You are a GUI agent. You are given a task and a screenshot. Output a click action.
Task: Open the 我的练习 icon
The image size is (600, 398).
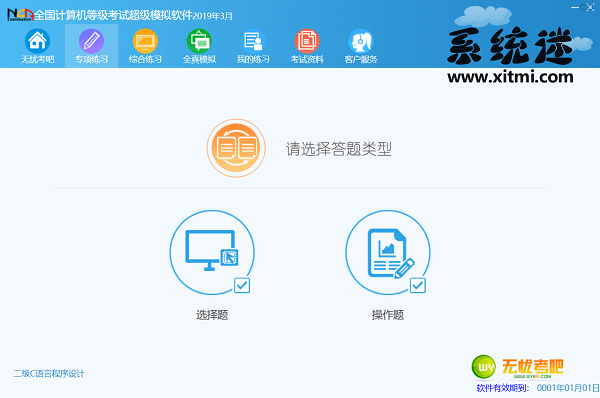[x=253, y=41]
